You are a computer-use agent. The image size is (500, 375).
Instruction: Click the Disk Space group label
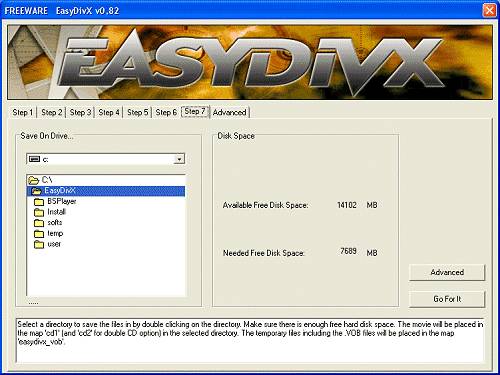point(236,136)
